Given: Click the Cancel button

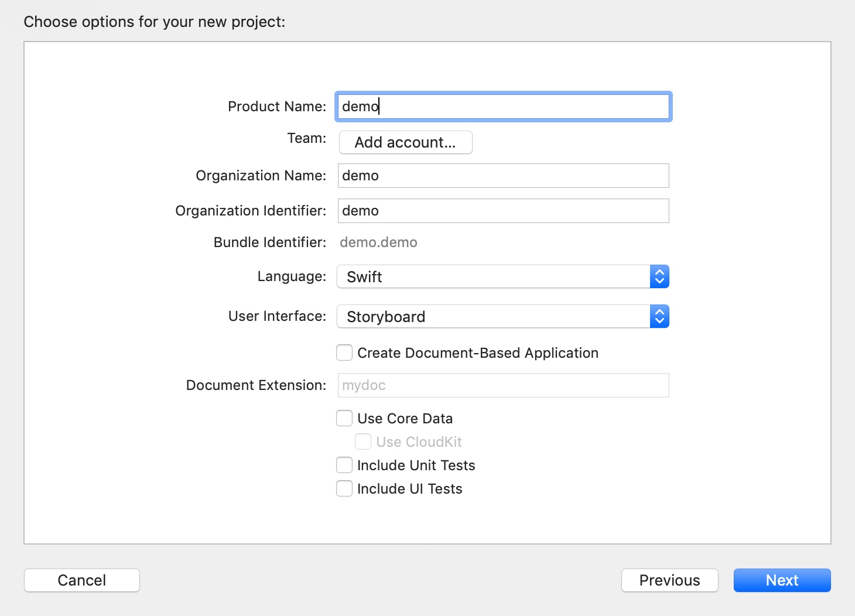Looking at the screenshot, I should pyautogui.click(x=82, y=580).
